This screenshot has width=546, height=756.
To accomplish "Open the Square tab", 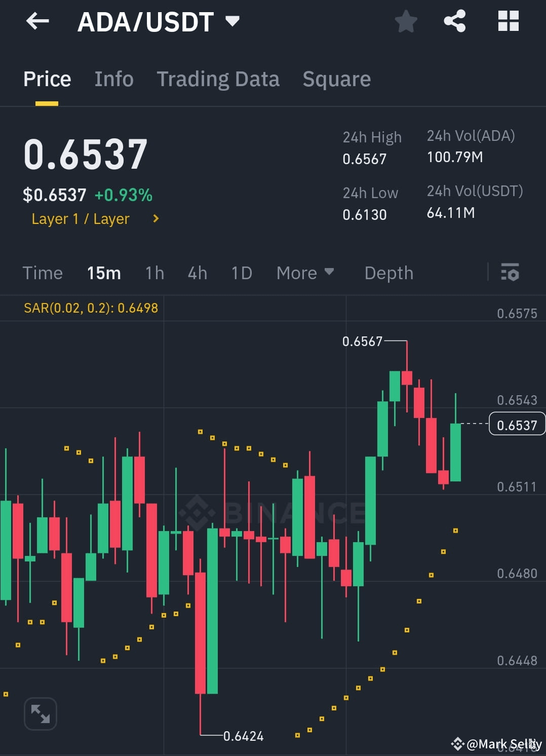I will (x=336, y=79).
